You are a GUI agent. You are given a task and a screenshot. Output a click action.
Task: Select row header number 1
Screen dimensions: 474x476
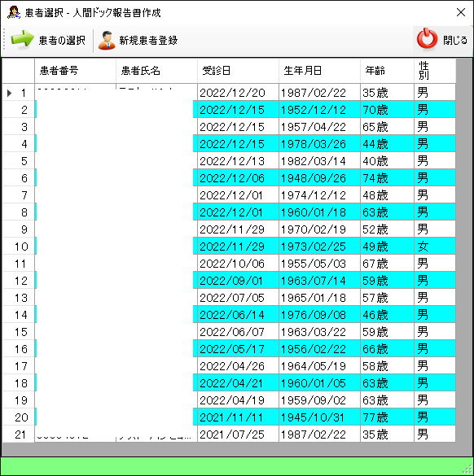point(19,93)
